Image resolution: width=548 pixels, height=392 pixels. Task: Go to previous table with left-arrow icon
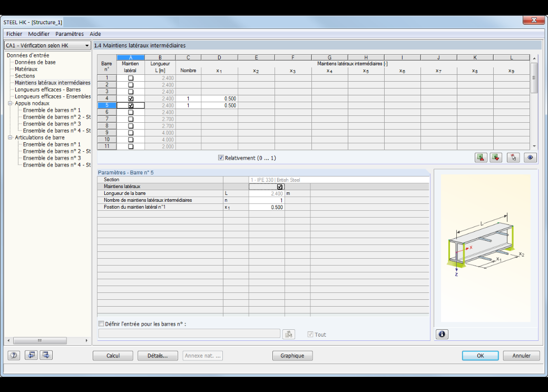pos(31,355)
